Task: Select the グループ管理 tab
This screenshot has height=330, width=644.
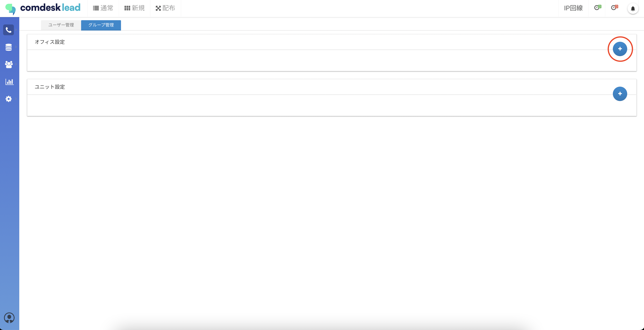Action: pos(101,25)
